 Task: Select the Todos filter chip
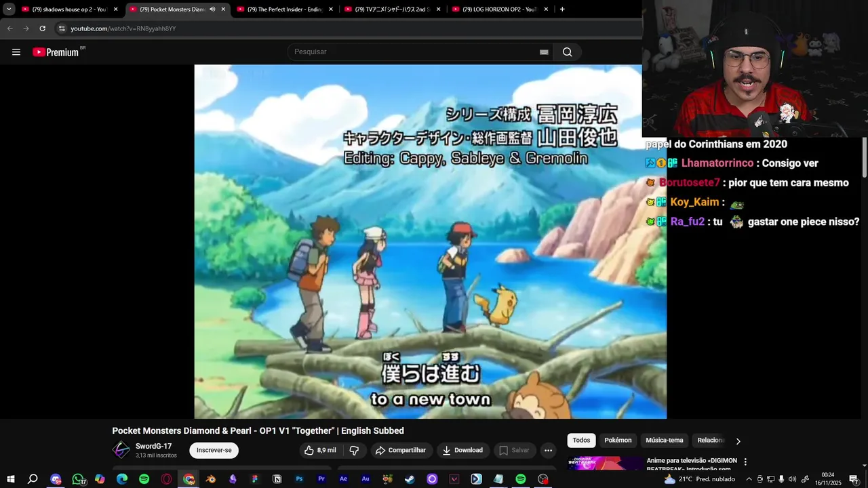point(581,441)
